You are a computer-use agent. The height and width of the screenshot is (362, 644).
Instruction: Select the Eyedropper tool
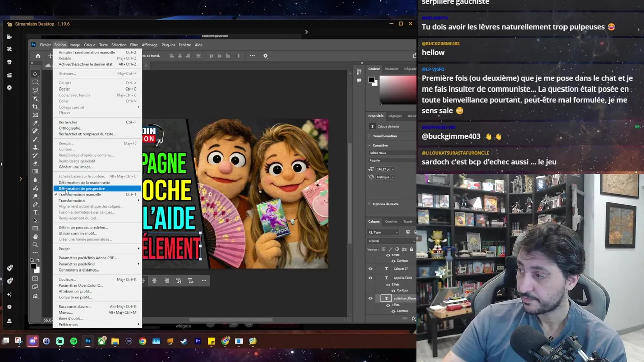click(x=35, y=123)
